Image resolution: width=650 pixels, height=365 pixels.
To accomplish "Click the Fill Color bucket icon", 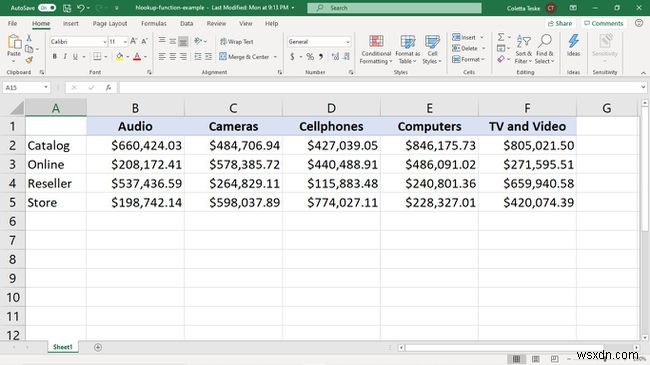I will pyautogui.click(x=119, y=57).
